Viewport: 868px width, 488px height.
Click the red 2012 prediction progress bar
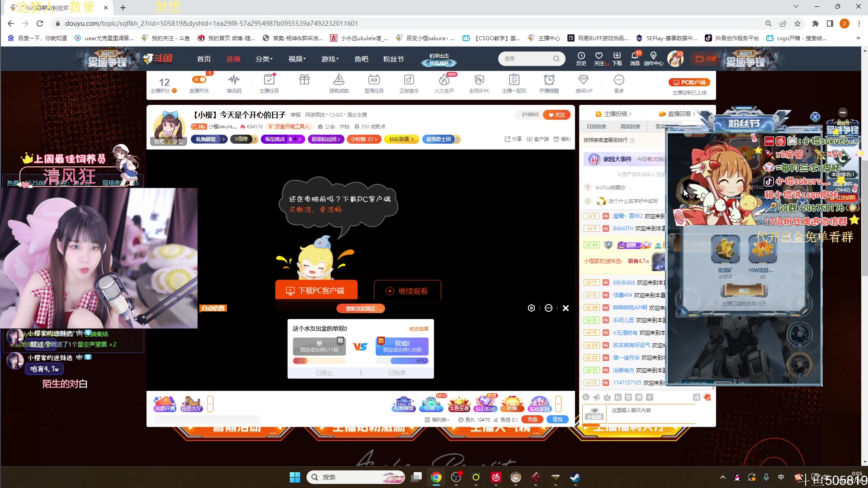(319, 361)
